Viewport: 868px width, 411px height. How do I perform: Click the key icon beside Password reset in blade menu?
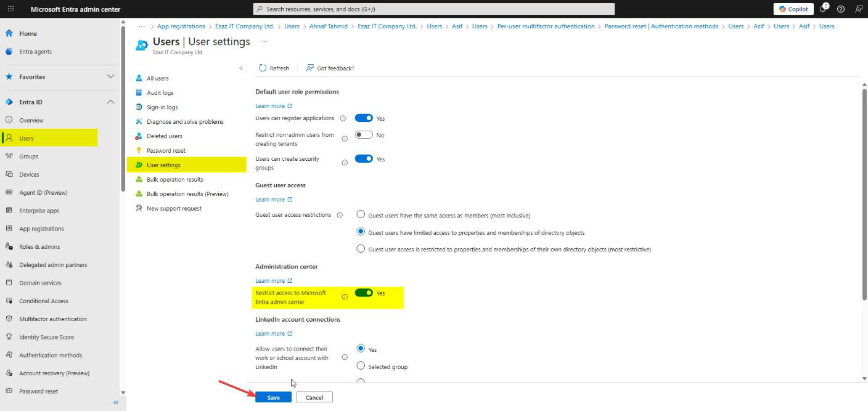coord(139,150)
